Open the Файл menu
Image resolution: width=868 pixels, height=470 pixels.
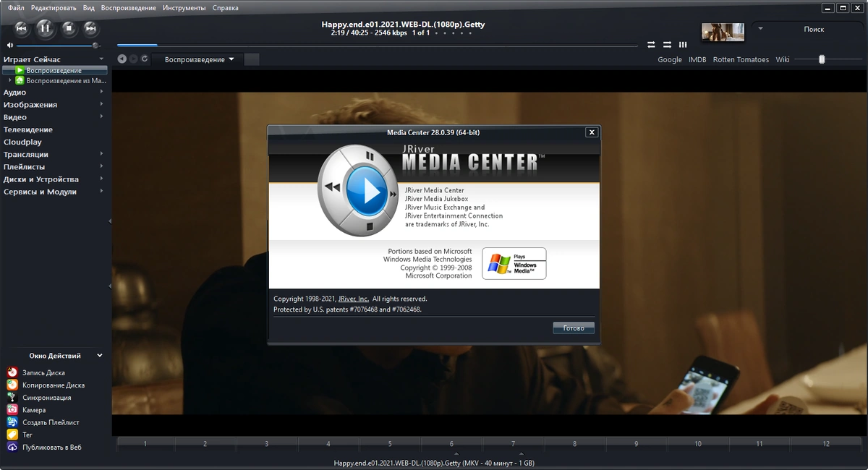pos(16,8)
